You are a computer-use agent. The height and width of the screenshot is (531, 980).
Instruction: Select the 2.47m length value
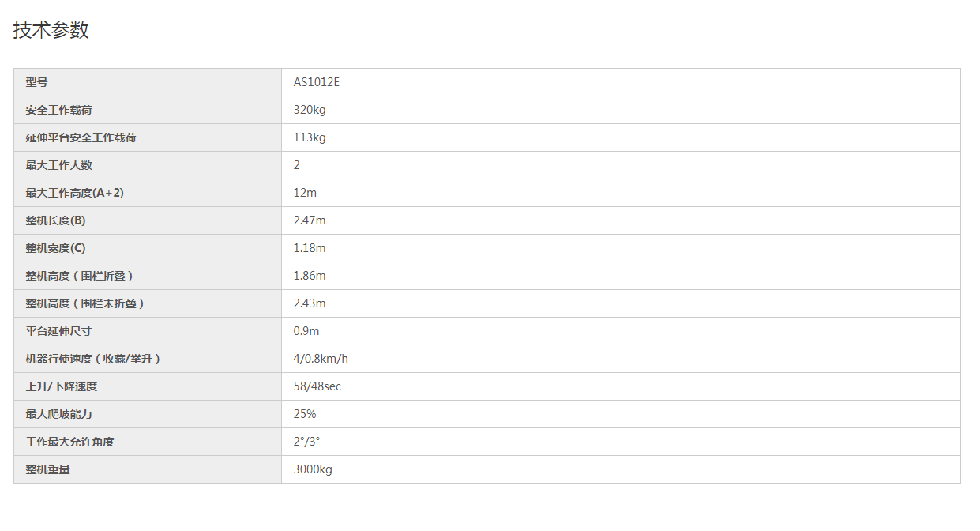coord(310,220)
